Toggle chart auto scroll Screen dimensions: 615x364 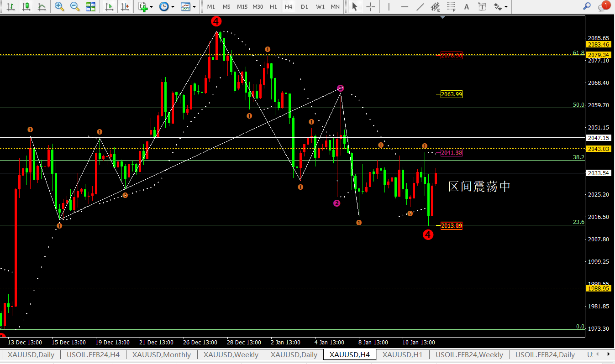coord(109,6)
